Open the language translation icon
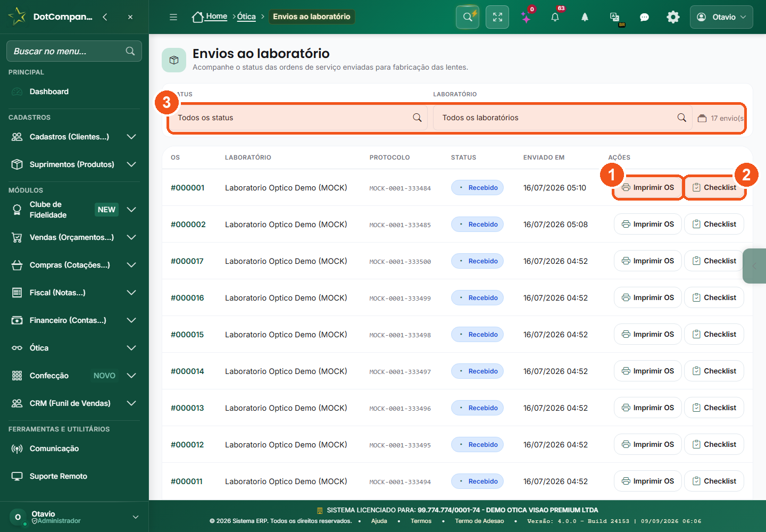 point(615,18)
